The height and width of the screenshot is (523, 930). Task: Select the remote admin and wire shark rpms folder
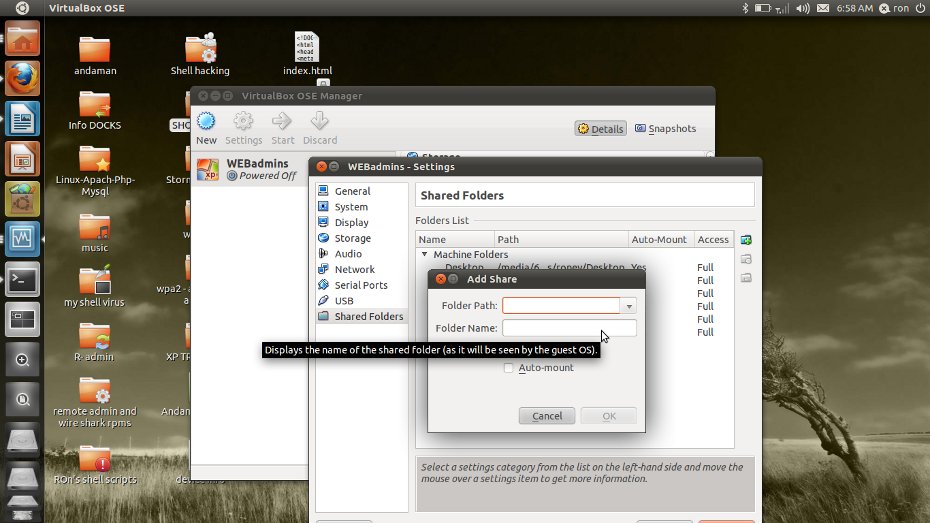(95, 403)
